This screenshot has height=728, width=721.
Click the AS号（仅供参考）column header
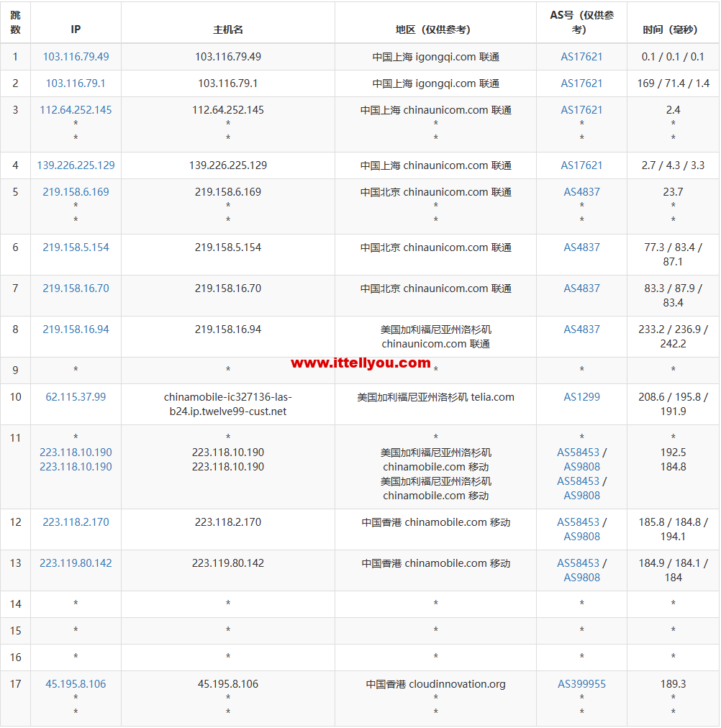tap(581, 22)
